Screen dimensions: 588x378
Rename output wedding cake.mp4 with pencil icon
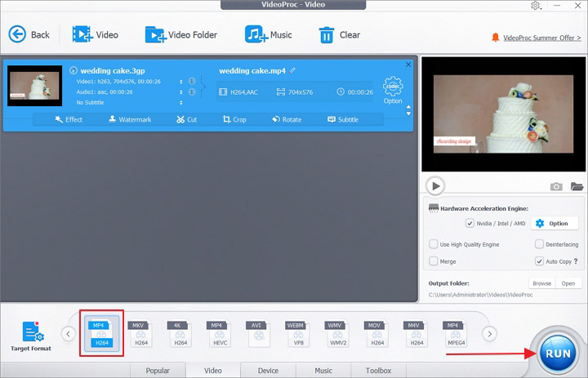pyautogui.click(x=292, y=70)
